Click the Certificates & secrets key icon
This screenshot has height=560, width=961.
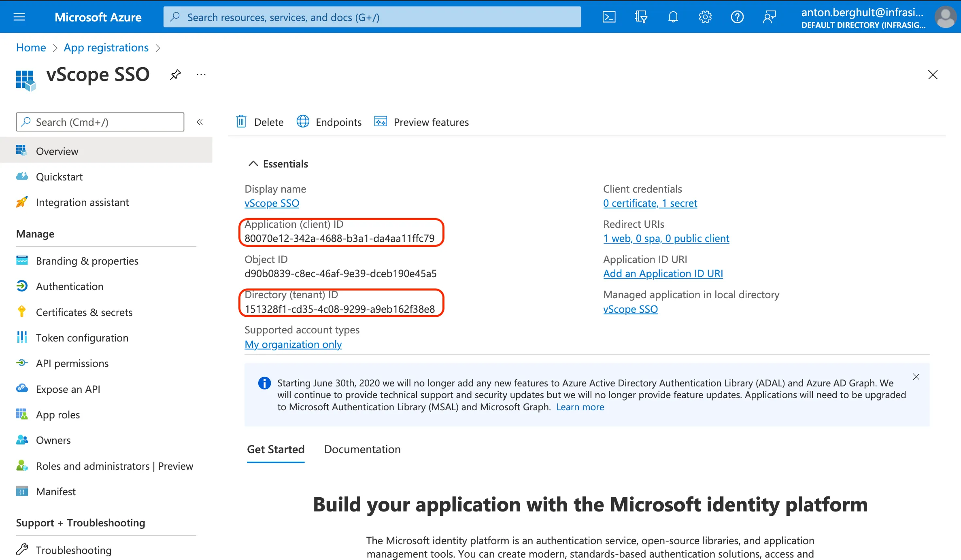[22, 311]
